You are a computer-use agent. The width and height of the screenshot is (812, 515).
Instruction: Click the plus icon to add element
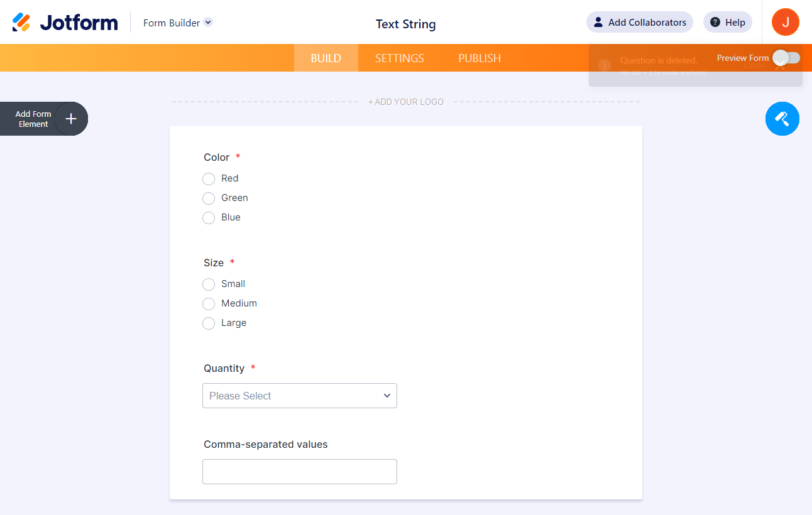pyautogui.click(x=71, y=119)
